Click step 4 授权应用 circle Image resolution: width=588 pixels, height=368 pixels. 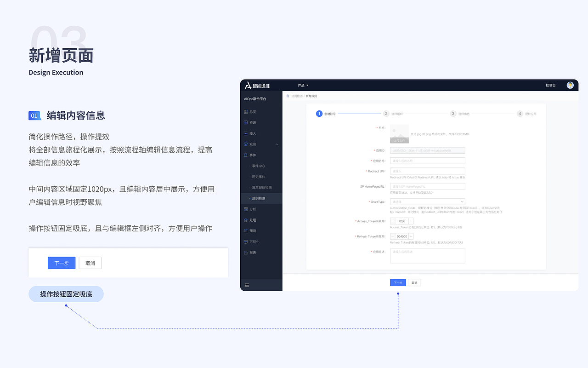coord(520,114)
